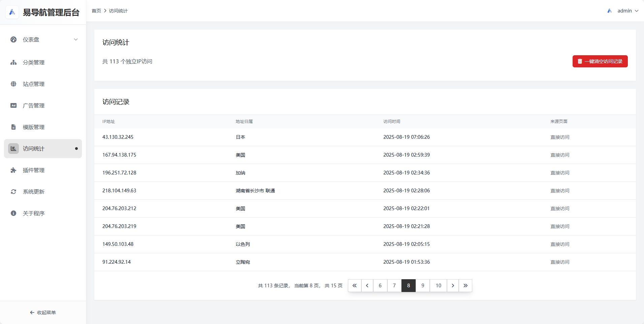Collapse the 仪表盘 menu chevron
Image resolution: width=644 pixels, height=324 pixels.
(x=76, y=39)
